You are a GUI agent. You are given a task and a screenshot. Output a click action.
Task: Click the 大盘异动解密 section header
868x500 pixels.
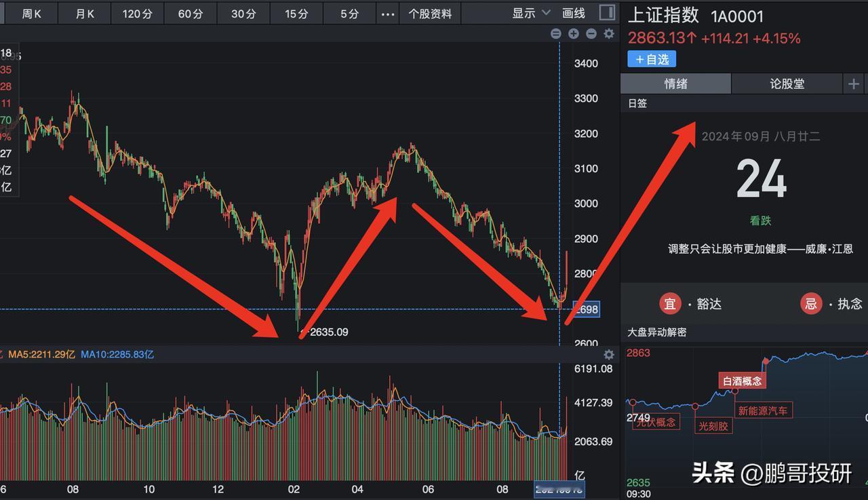657,332
